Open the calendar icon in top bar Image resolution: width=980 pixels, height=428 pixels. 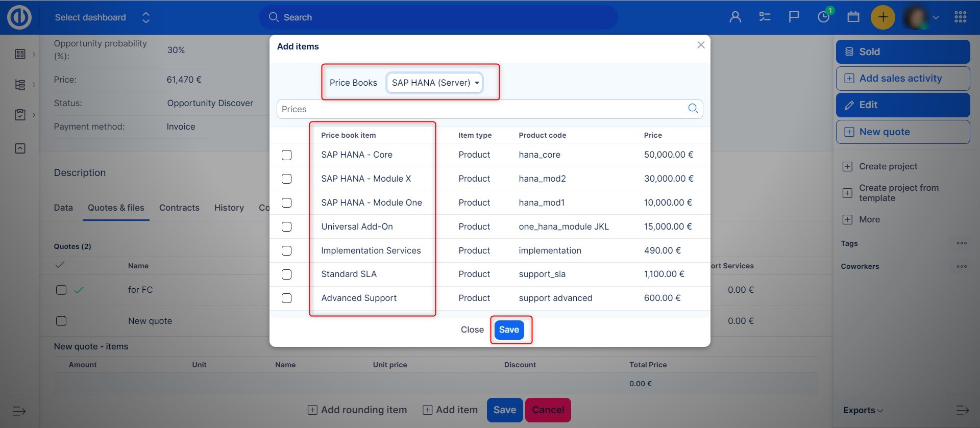click(x=853, y=17)
